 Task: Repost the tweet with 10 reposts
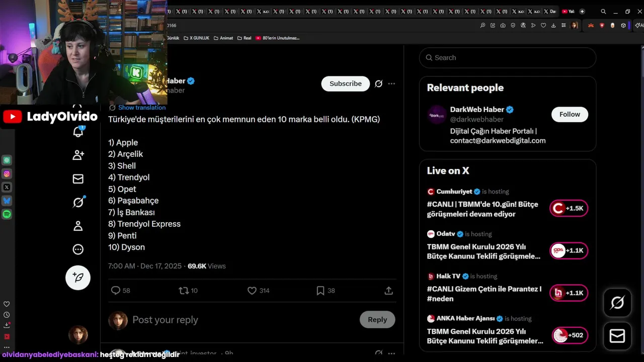[x=188, y=291]
